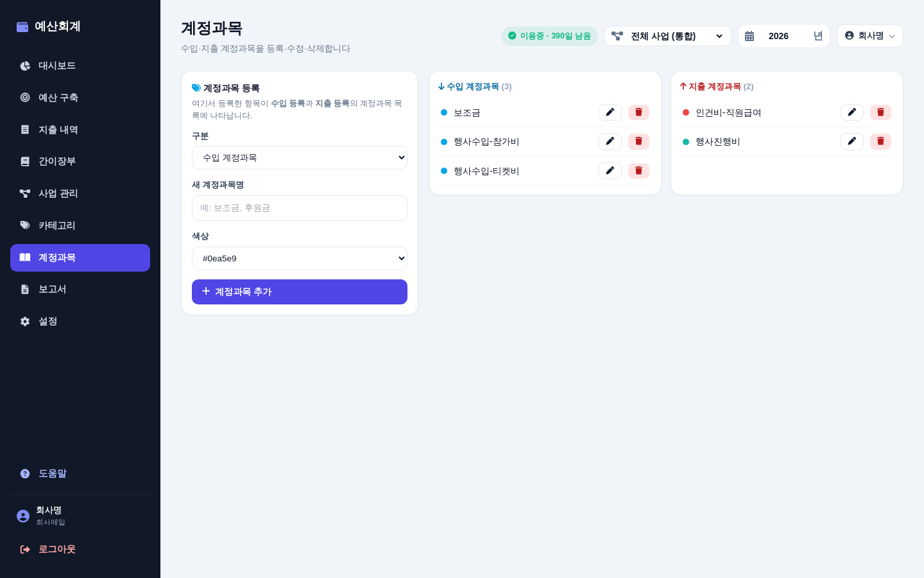Open the 보고서 page

(x=80, y=289)
